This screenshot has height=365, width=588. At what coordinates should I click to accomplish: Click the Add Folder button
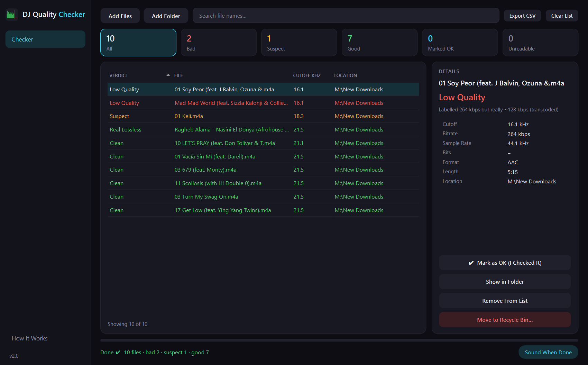click(166, 16)
